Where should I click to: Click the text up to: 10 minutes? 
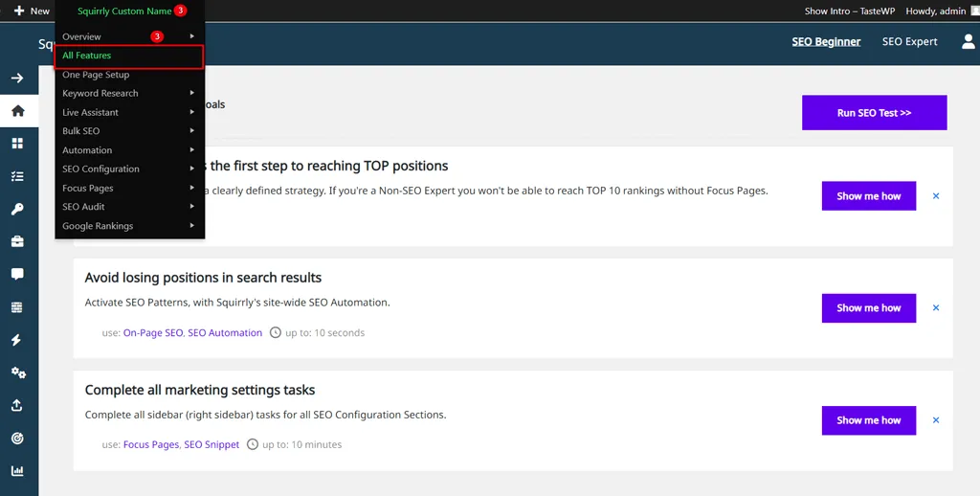point(301,444)
